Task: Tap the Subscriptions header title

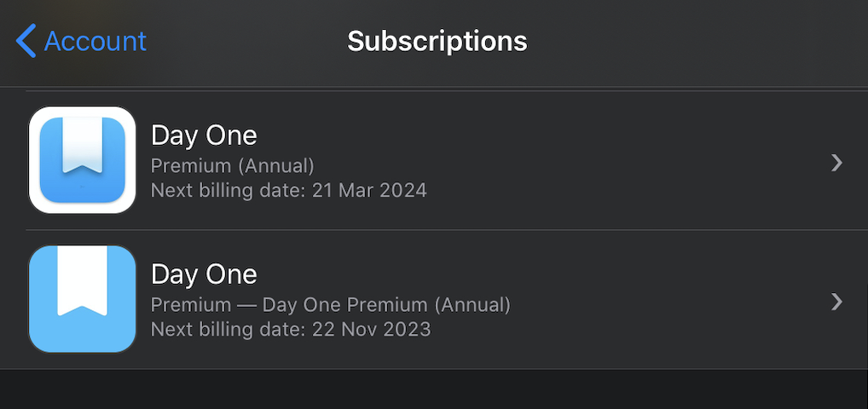Action: (x=437, y=41)
